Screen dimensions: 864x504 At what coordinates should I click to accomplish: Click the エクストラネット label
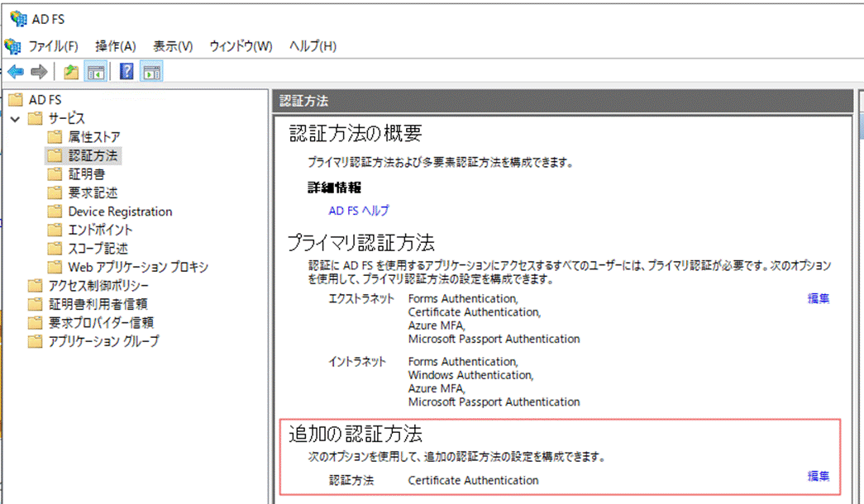(x=361, y=298)
